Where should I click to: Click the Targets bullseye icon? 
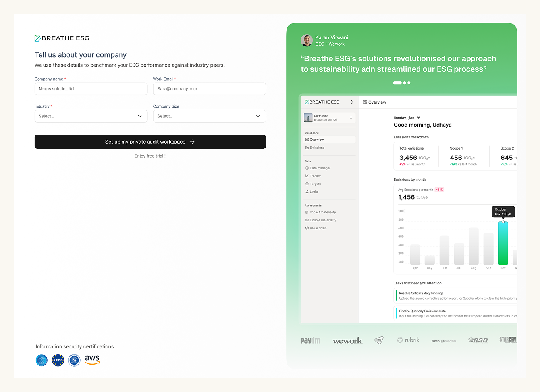(x=307, y=184)
